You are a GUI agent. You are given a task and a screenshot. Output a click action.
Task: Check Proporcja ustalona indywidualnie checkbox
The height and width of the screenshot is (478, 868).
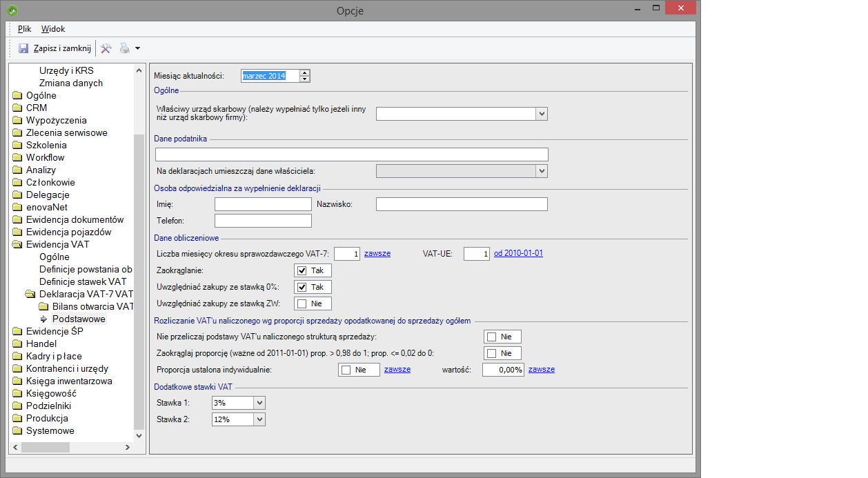tap(346, 370)
